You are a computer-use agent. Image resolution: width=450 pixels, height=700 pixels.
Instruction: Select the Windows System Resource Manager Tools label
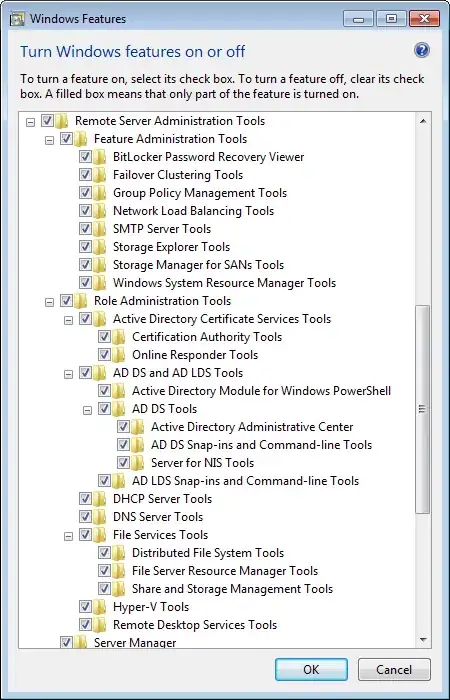(x=225, y=283)
